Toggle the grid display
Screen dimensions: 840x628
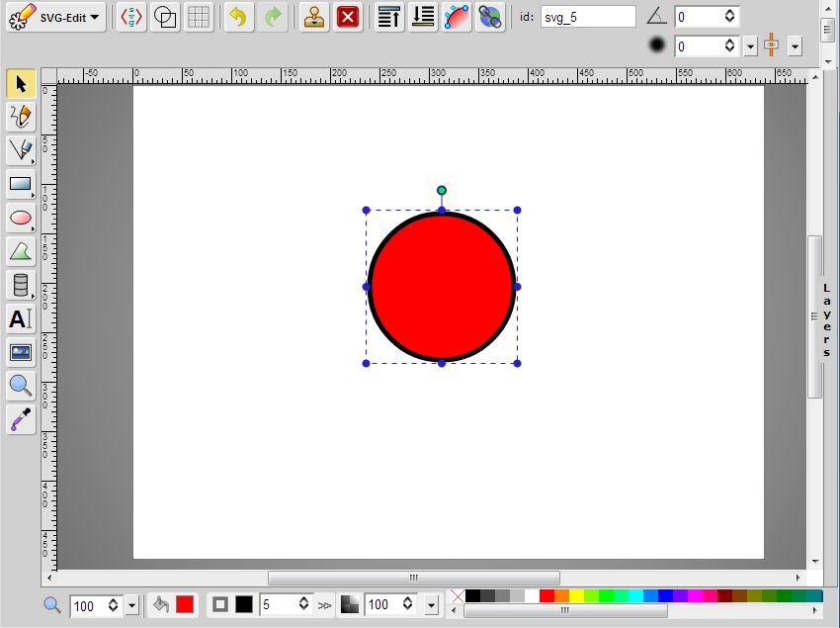point(199,17)
